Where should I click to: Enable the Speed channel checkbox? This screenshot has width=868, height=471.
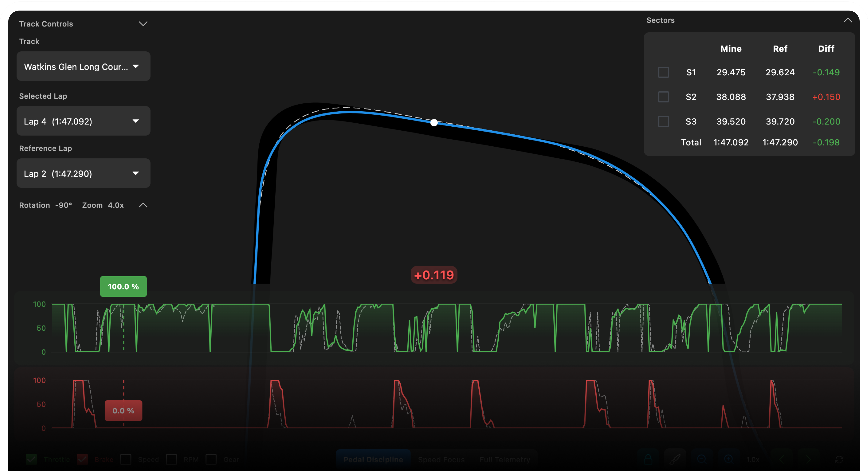[126, 459]
